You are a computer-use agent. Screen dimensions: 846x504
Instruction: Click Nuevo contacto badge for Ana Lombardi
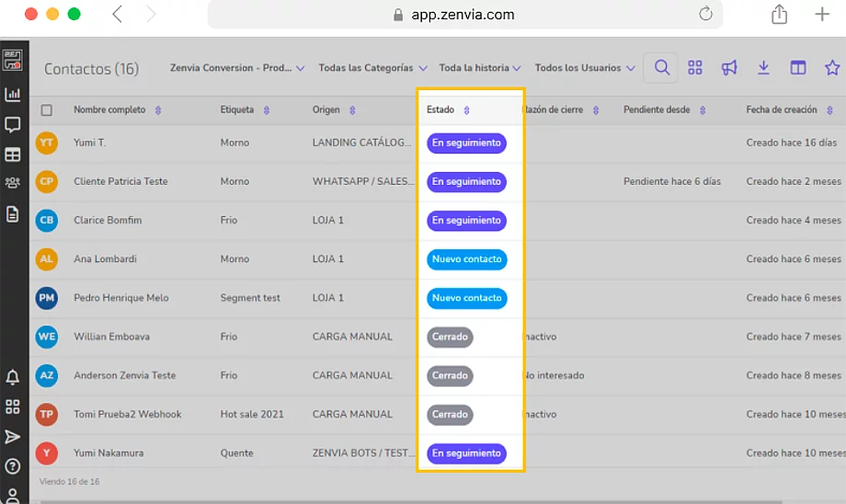coord(467,259)
